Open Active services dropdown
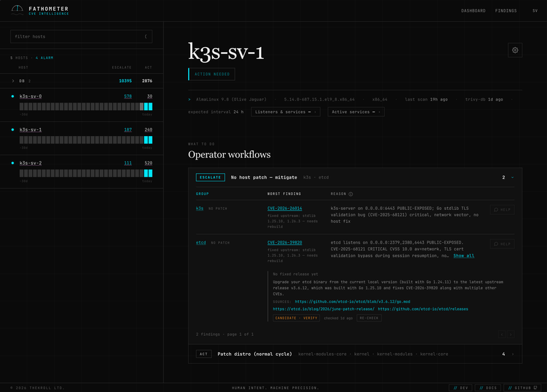The height and width of the screenshot is (392, 547). click(x=356, y=112)
